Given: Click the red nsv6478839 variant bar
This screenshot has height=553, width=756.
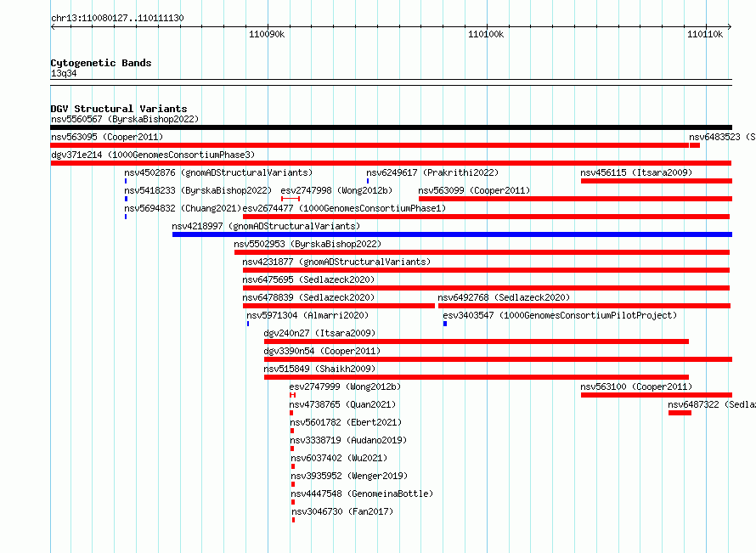Looking at the screenshot, I should click(339, 306).
